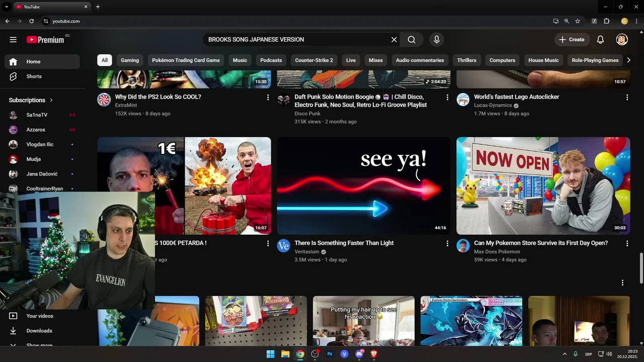Click the install app icon in address bar

(x=556, y=21)
